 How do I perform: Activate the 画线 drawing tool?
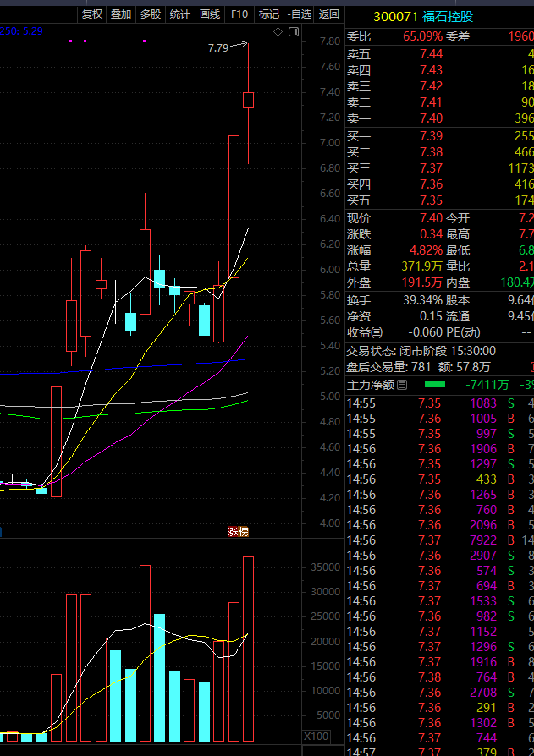[210, 14]
